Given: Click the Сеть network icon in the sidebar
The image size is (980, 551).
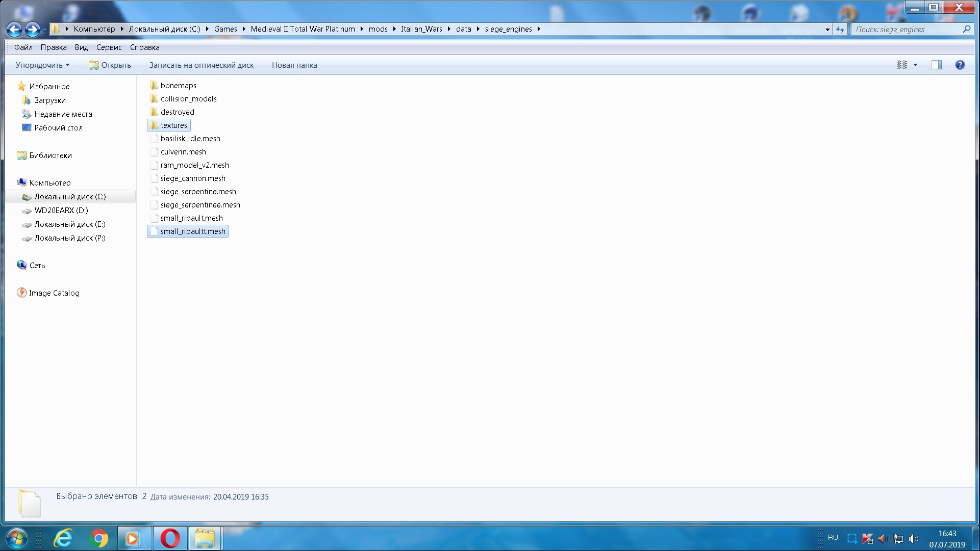Looking at the screenshot, I should tap(21, 265).
